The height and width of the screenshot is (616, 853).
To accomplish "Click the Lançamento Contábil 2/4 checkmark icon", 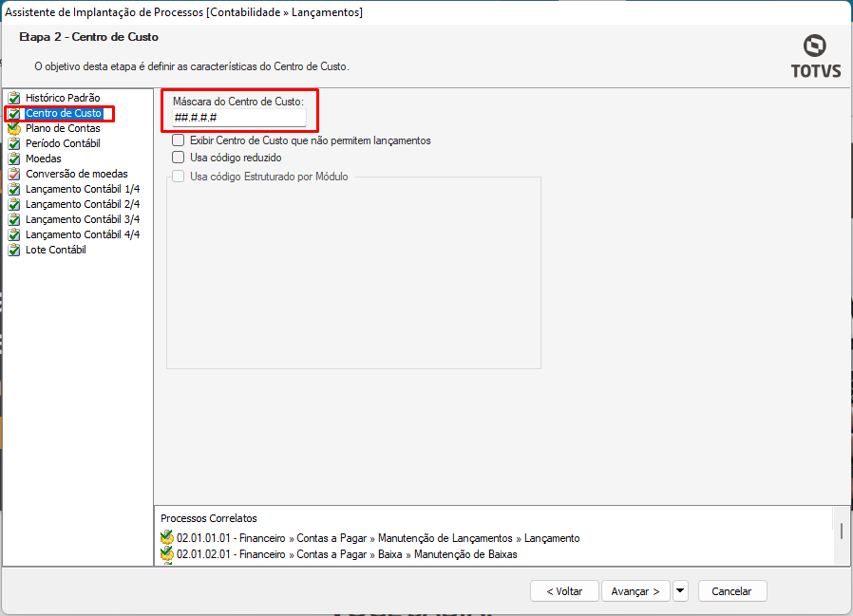I will [x=14, y=204].
